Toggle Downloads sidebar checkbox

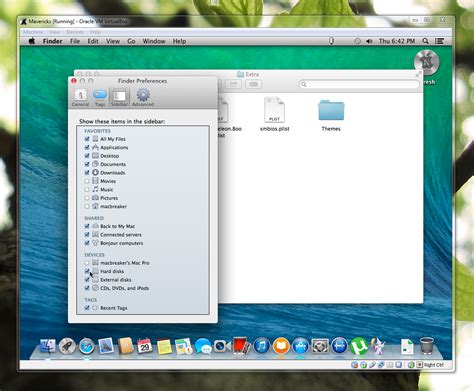click(87, 172)
